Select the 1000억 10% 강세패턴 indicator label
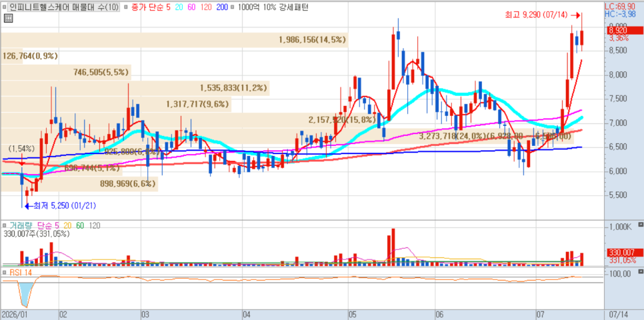The height and width of the screenshot is (320, 644). point(272,7)
